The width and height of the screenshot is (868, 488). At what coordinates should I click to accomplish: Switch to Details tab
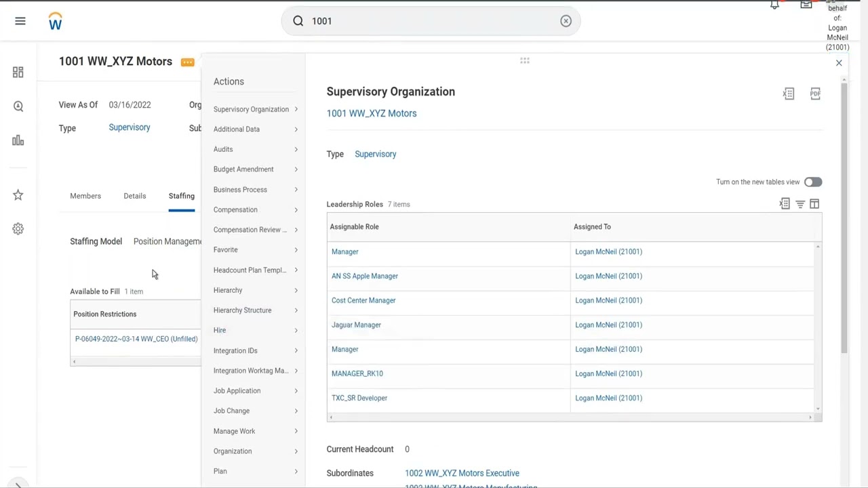[x=134, y=196]
